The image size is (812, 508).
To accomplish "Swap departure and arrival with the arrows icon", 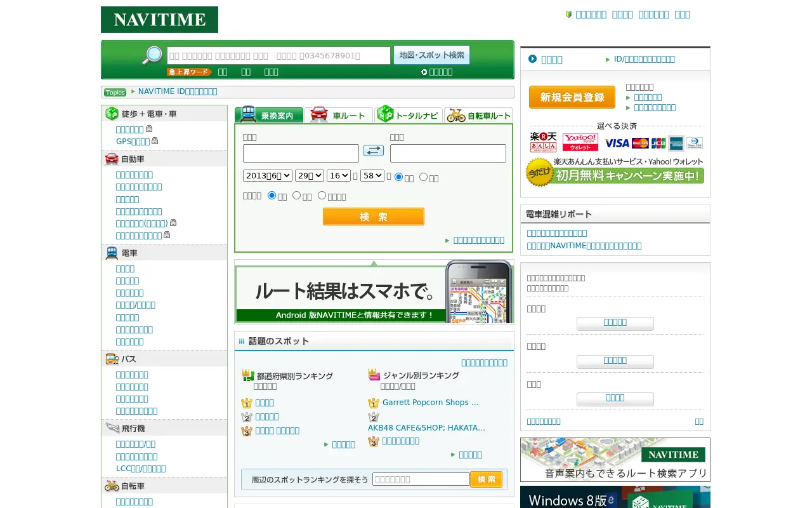I will pos(374,150).
